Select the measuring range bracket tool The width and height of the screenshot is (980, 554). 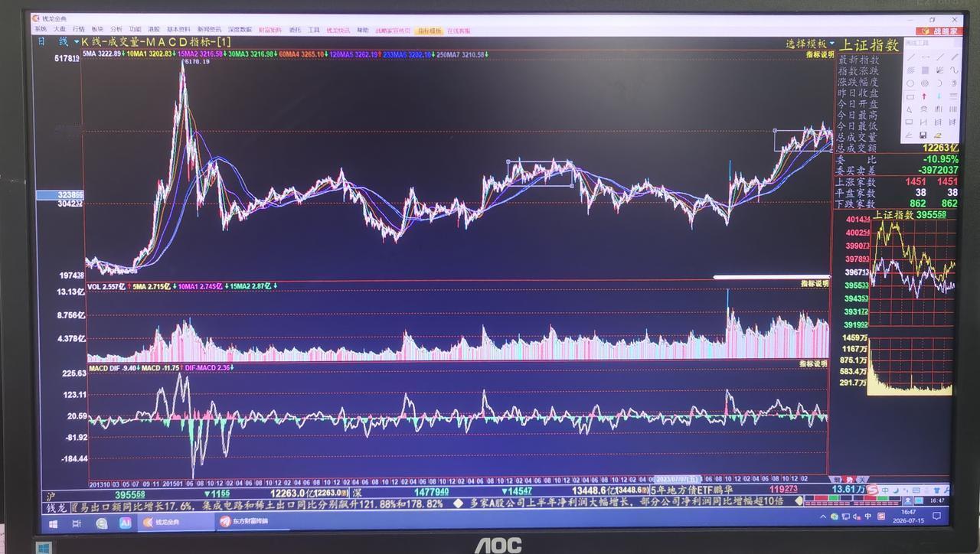tap(925, 122)
